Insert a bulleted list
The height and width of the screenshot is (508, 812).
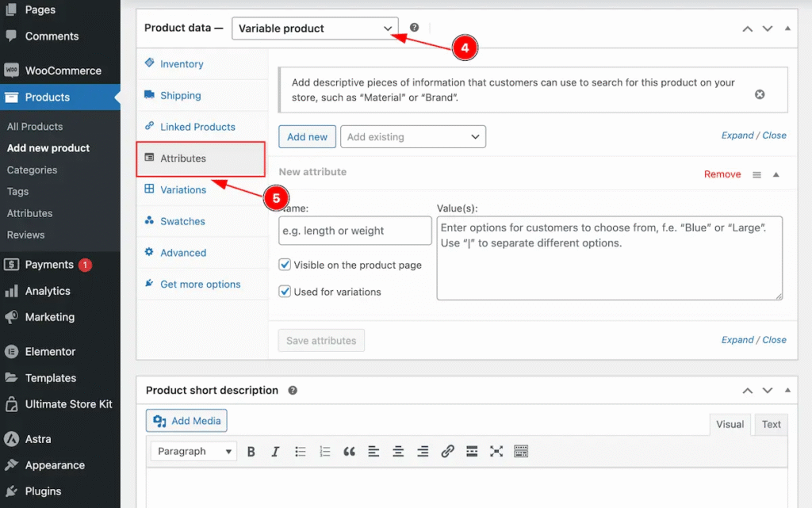pos(301,452)
